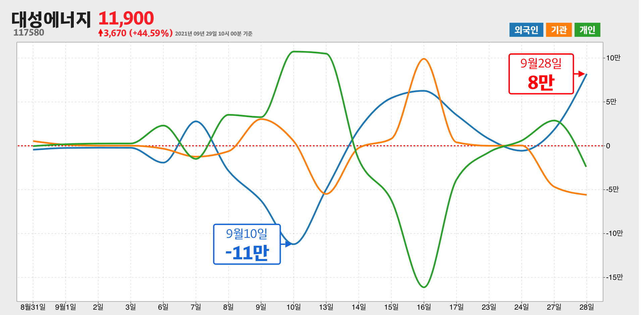Click the y-axis label -15만

click(x=614, y=277)
